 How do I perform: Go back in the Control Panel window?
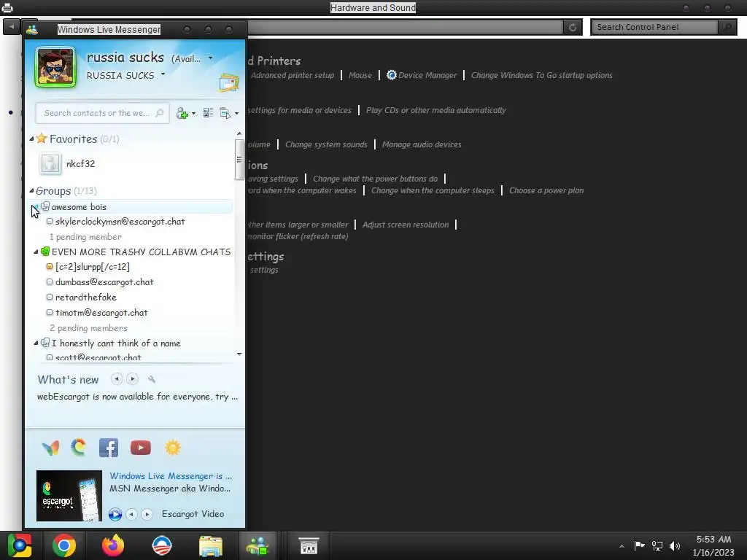(x=12, y=27)
